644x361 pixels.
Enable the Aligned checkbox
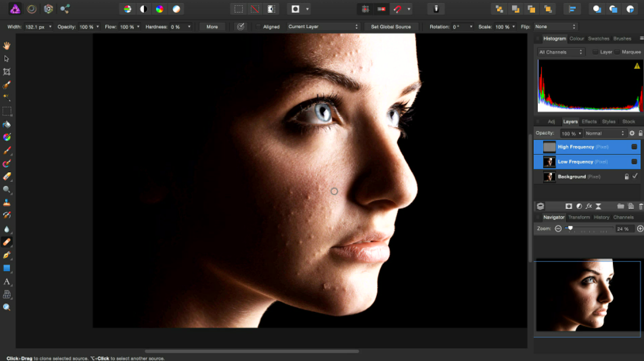258,27
